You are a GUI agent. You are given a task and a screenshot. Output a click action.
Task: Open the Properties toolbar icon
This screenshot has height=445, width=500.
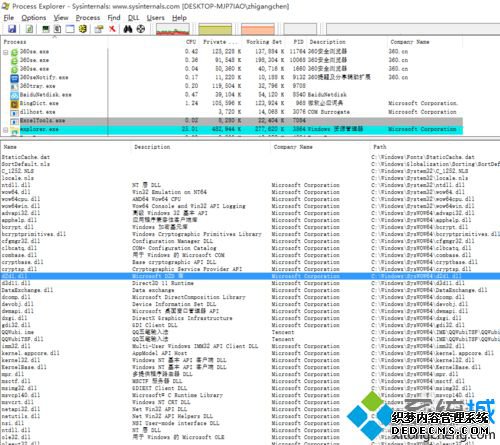pos(99,29)
